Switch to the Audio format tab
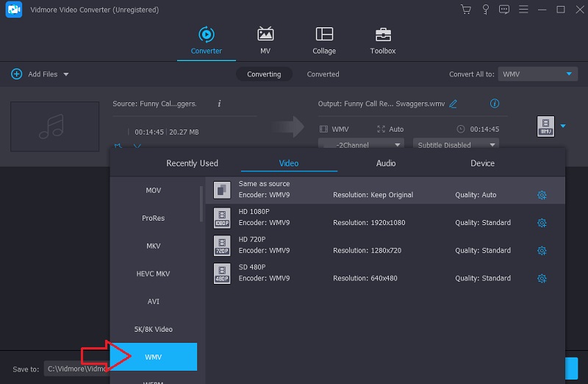Image resolution: width=588 pixels, height=384 pixels. 386,163
